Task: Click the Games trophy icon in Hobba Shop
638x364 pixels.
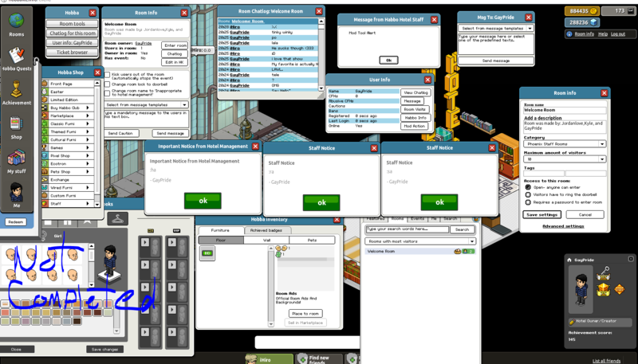Action: pos(45,147)
